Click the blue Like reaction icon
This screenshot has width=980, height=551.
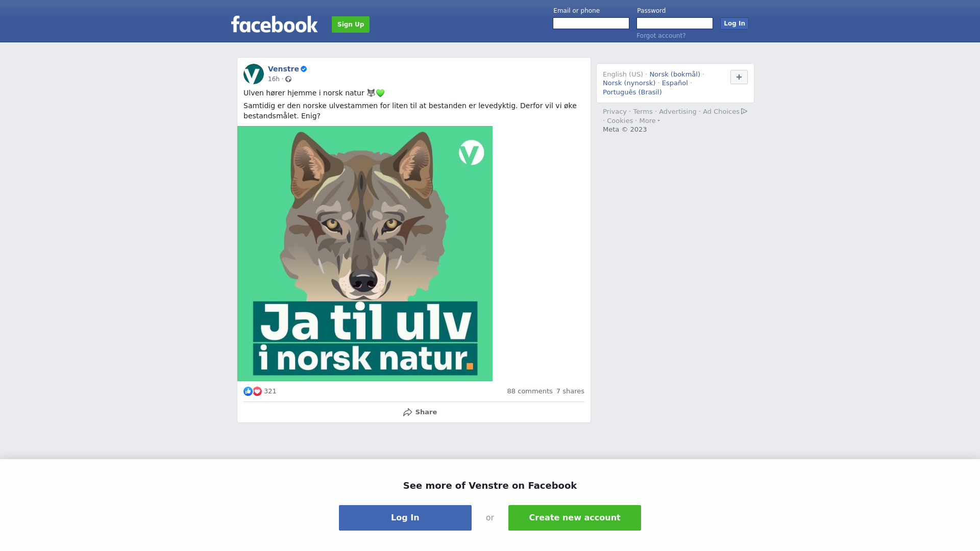248,391
